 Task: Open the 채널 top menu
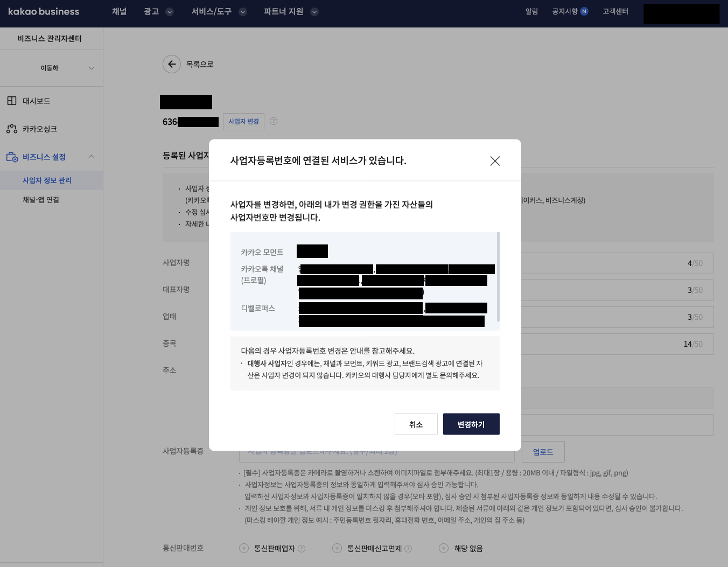119,11
